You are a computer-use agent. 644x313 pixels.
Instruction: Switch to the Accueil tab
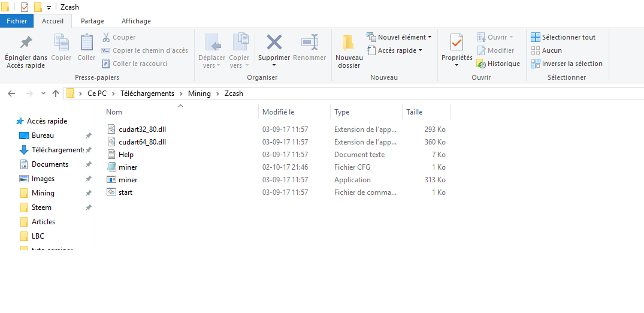click(x=53, y=21)
